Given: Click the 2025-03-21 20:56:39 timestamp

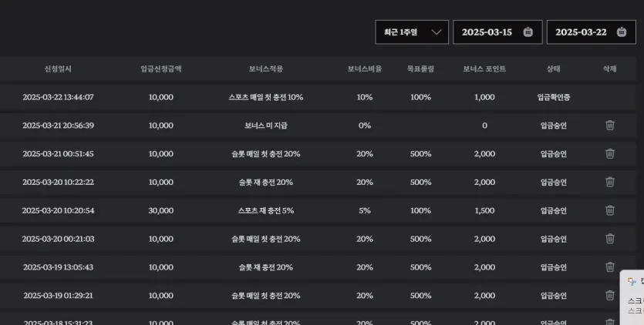Looking at the screenshot, I should [58, 126].
